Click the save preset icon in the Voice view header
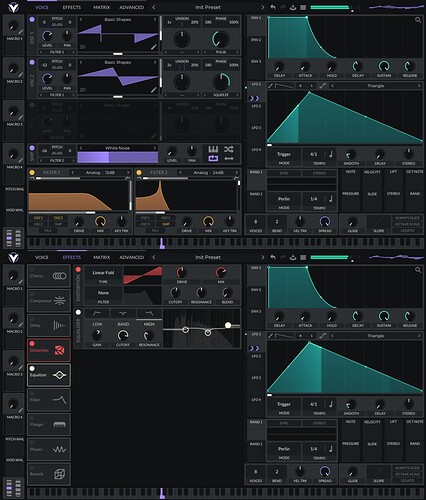 pos(293,7)
